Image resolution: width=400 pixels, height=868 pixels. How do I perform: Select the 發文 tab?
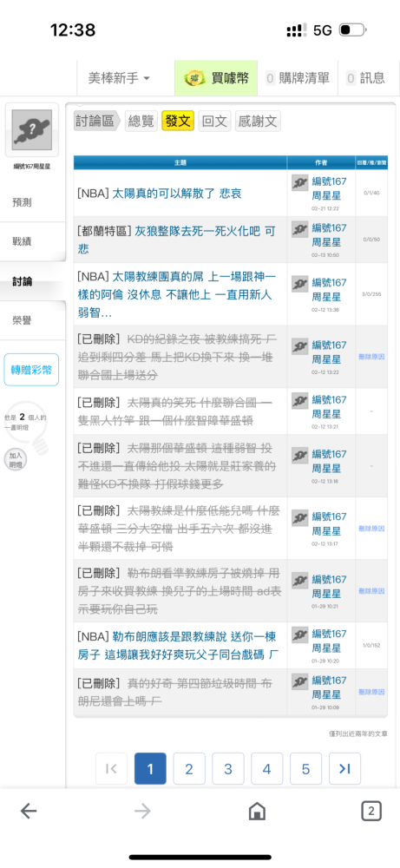pyautogui.click(x=178, y=121)
